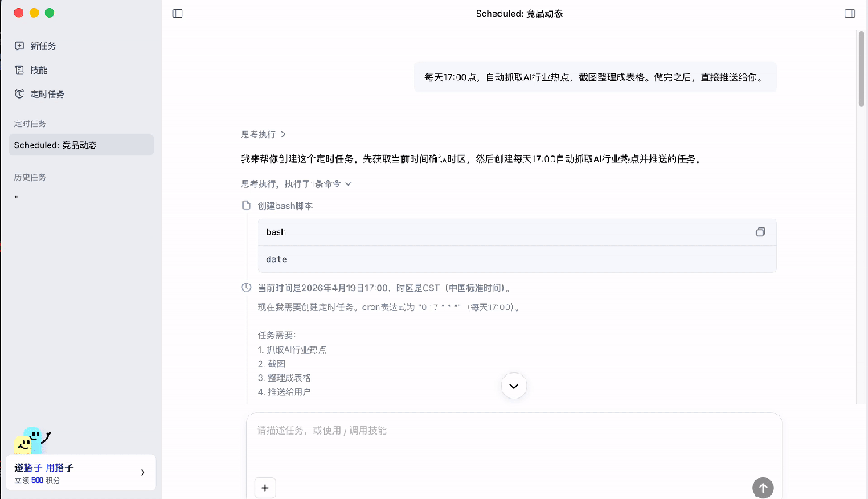
Task: Expand the 邀搭子 用搭子 invite card chevron
Action: 143,472
